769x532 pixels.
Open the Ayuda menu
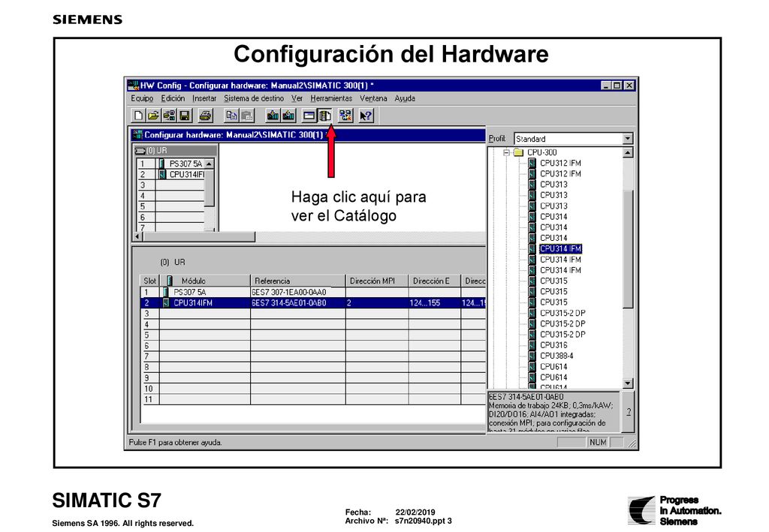point(405,98)
